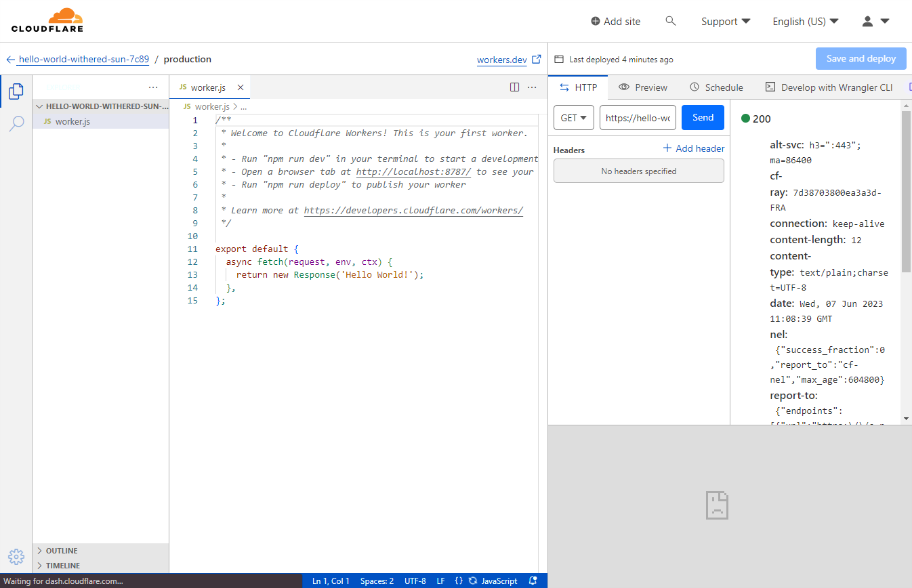The image size is (912, 588).
Task: Click LF end-of-line setting
Action: [441, 581]
